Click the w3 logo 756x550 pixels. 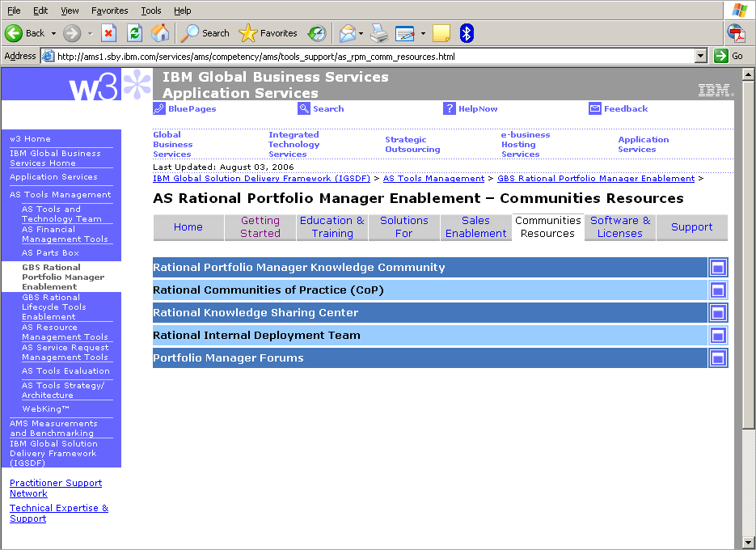click(x=94, y=87)
